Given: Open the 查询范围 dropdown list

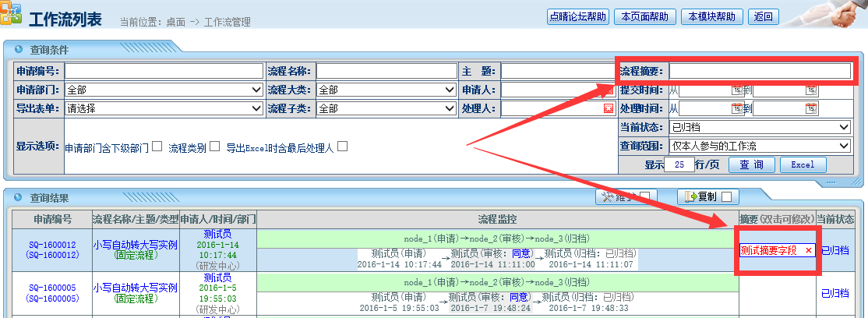Looking at the screenshot, I should point(759,146).
